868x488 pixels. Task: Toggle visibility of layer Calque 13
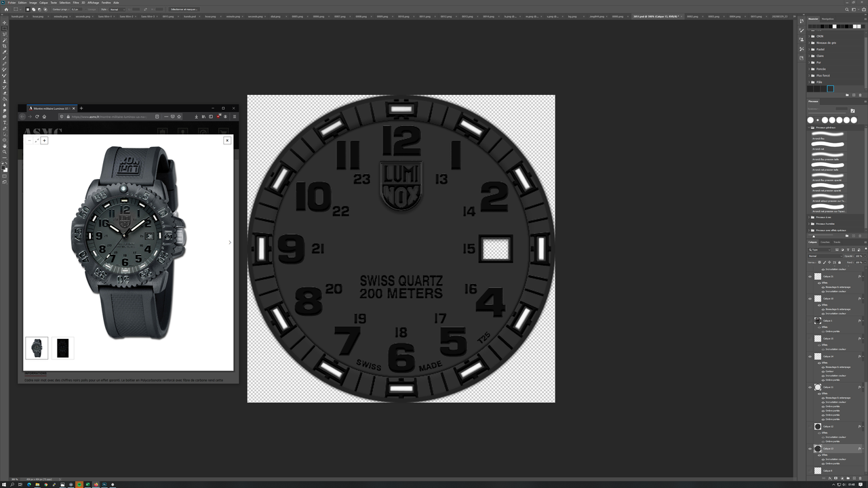810,449
